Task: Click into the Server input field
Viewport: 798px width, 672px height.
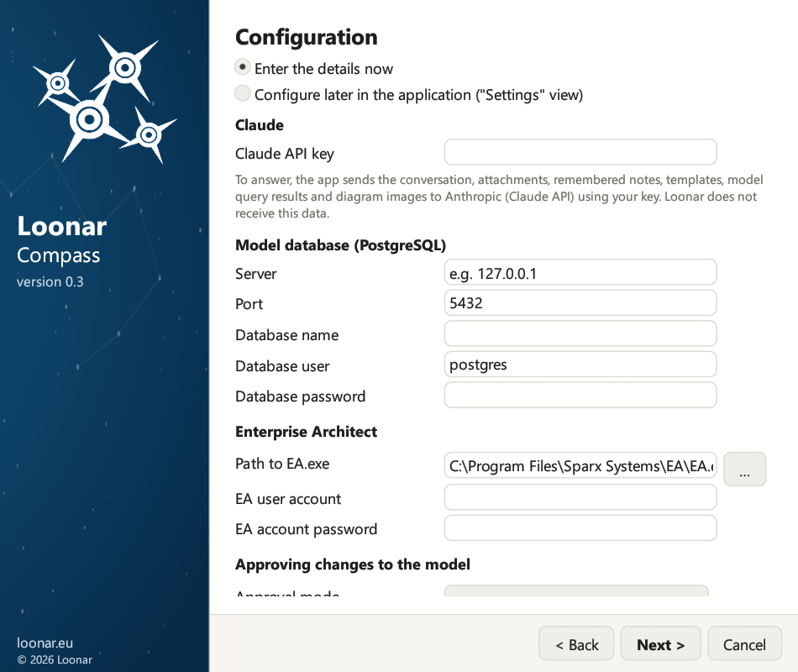Action: pos(580,272)
